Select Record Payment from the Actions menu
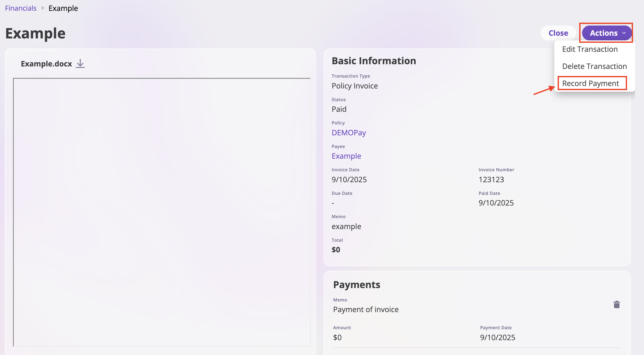The width and height of the screenshot is (644, 355). tap(592, 83)
